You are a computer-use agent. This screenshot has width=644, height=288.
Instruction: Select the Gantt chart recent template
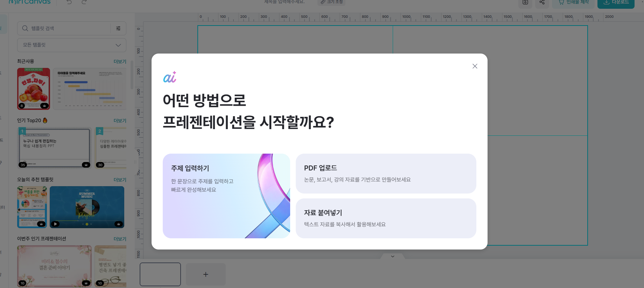90,89
